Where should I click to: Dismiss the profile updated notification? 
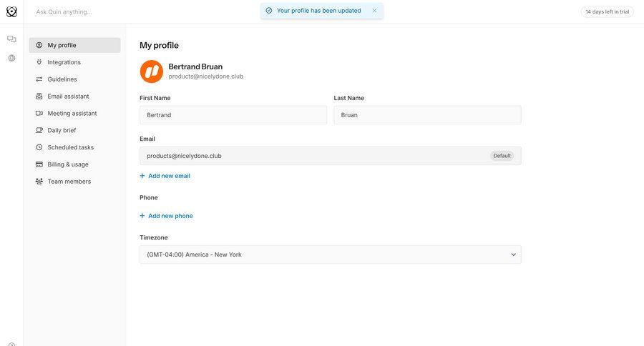[374, 11]
